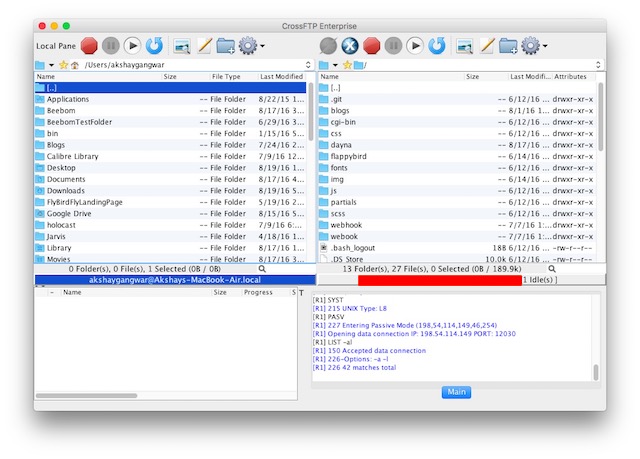Create new folder in local pane

[225, 46]
